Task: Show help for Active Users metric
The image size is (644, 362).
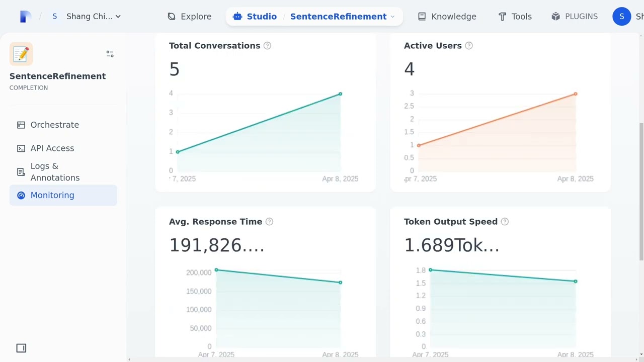Action: click(x=469, y=46)
